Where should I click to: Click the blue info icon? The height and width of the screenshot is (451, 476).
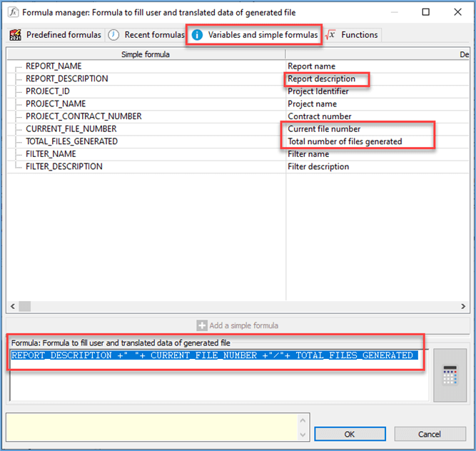coord(197,35)
